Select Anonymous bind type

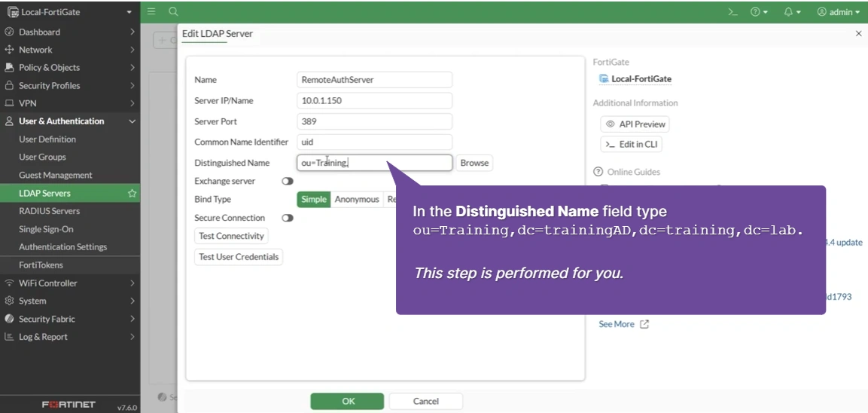click(357, 200)
